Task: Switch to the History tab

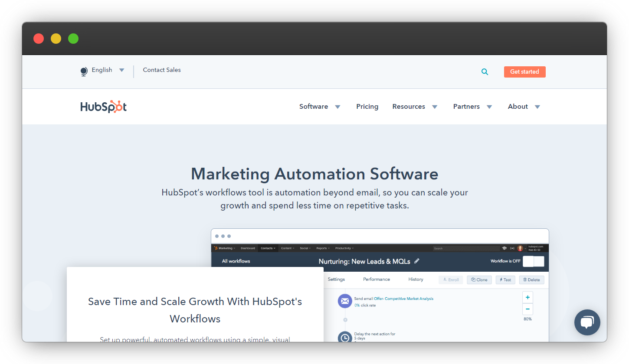Action: click(416, 279)
